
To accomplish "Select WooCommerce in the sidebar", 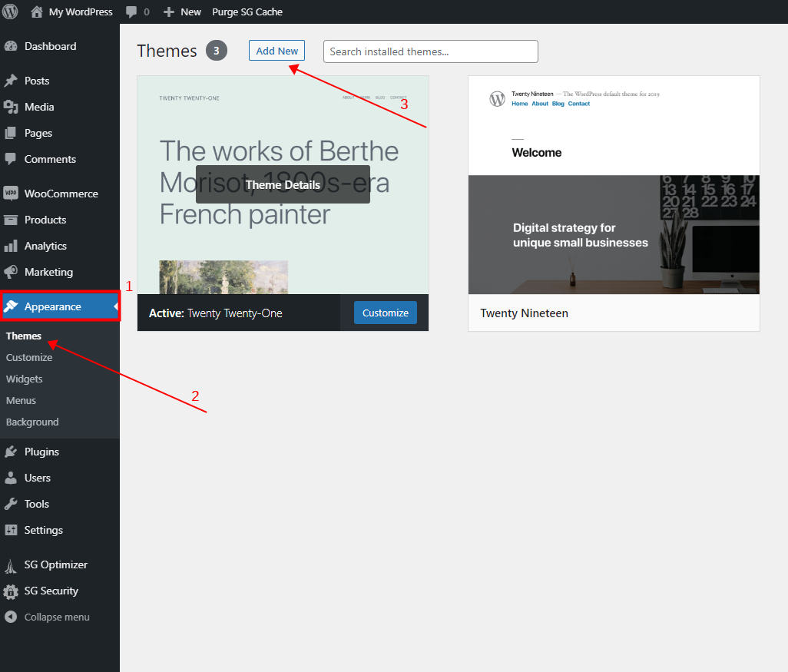I will click(61, 194).
